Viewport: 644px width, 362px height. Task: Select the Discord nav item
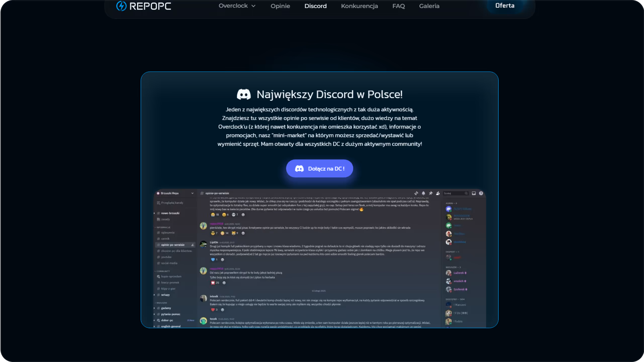[x=315, y=6]
